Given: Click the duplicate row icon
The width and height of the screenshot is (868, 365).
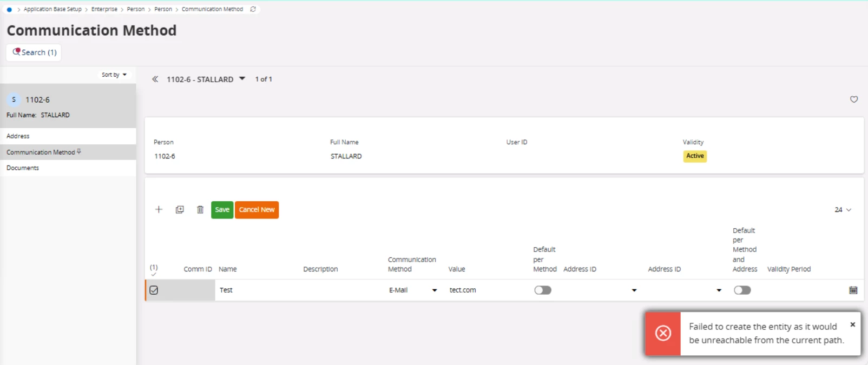Looking at the screenshot, I should coord(180,210).
